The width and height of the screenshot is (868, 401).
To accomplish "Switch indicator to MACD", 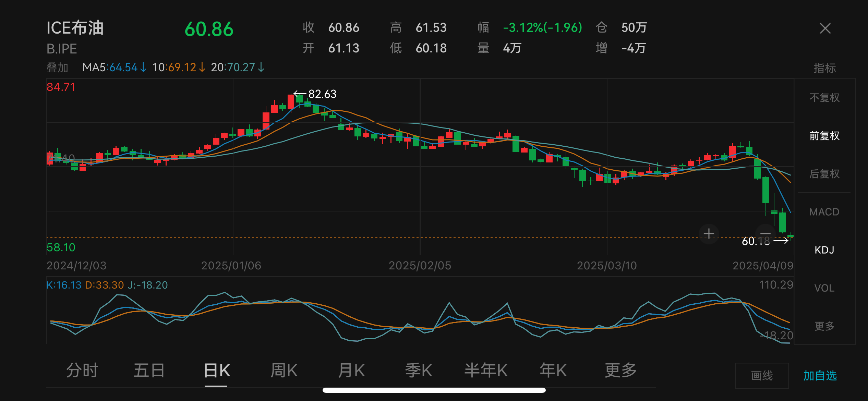I will coord(824,212).
